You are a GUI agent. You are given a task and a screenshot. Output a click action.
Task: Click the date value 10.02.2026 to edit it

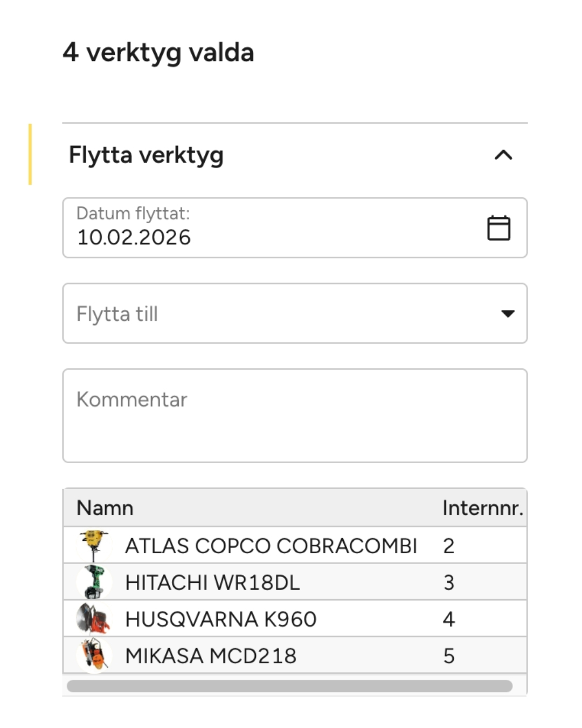point(134,236)
